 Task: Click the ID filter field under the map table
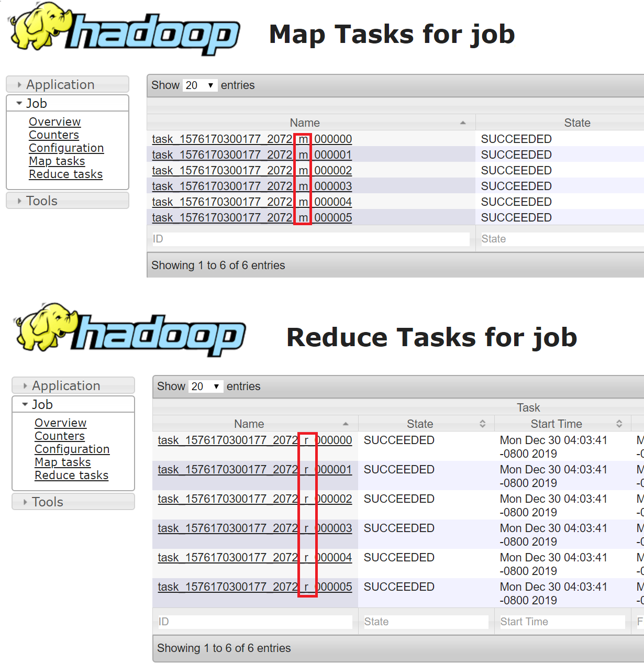tap(310, 238)
